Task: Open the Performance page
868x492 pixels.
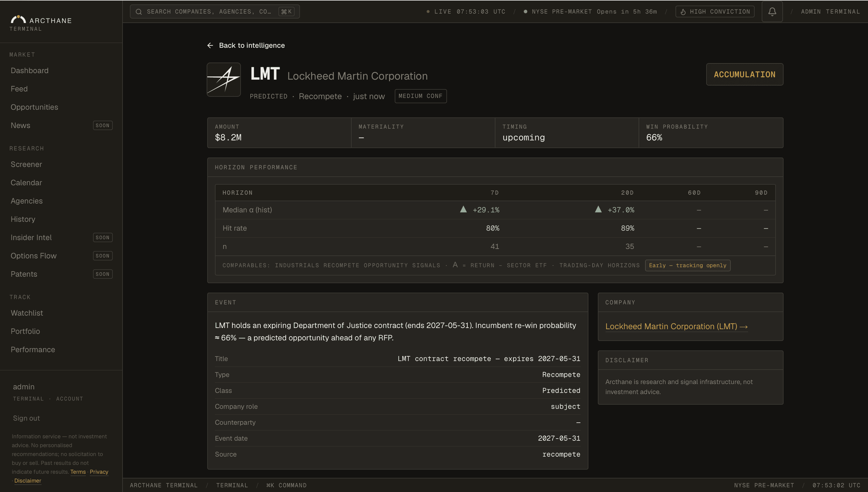Action: [32, 350]
